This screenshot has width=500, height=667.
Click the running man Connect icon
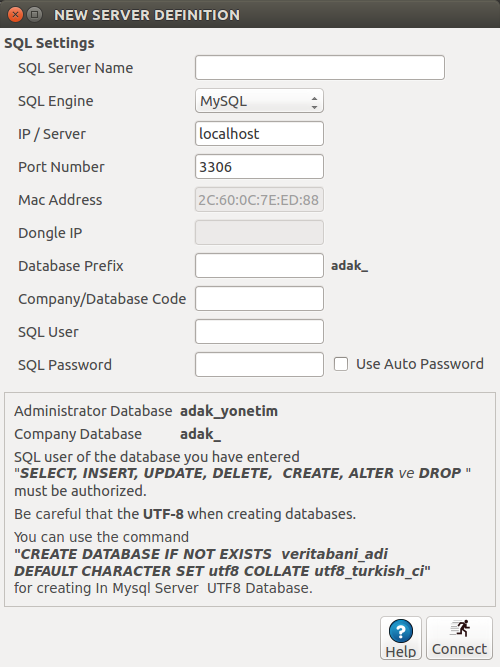(x=460, y=628)
